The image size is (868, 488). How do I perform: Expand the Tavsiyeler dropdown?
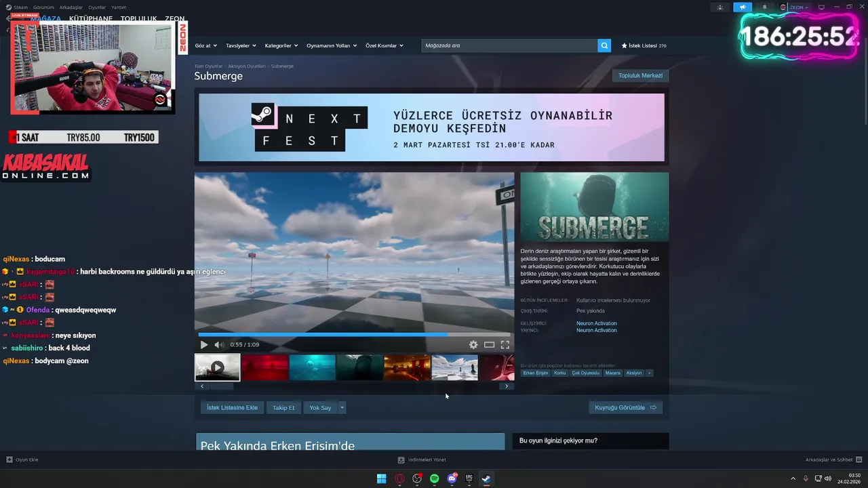click(x=241, y=45)
